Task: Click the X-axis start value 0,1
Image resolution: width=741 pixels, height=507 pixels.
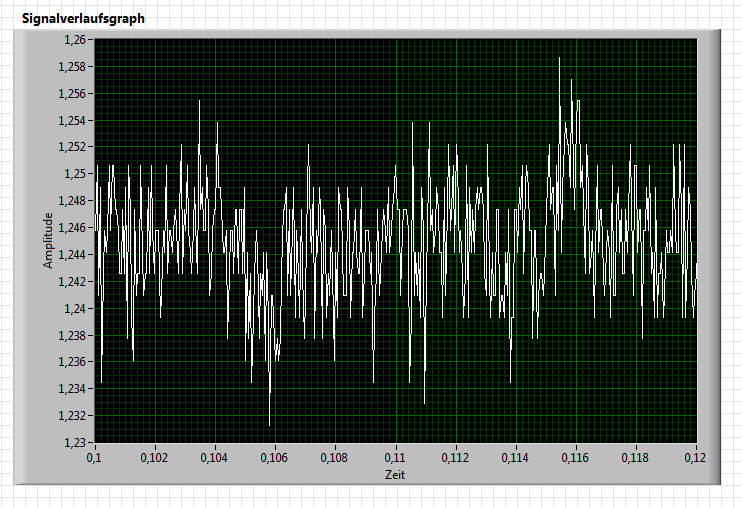Action: 94,457
